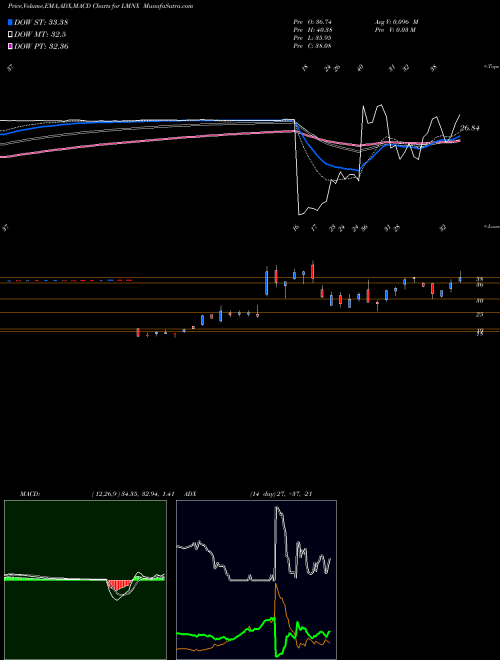The image size is (500, 660).
Task: Click the 'Pre C: 38.08' close value
Action: [x=313, y=46]
